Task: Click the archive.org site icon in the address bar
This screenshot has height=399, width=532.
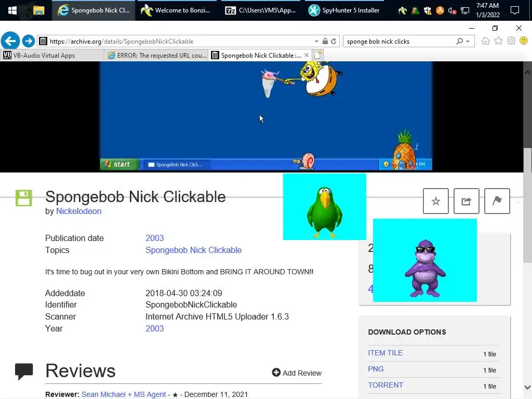Action: [x=43, y=42]
